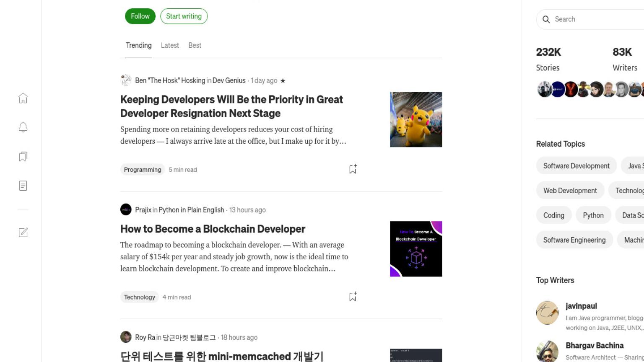Click the writers avatar strip

(590, 89)
